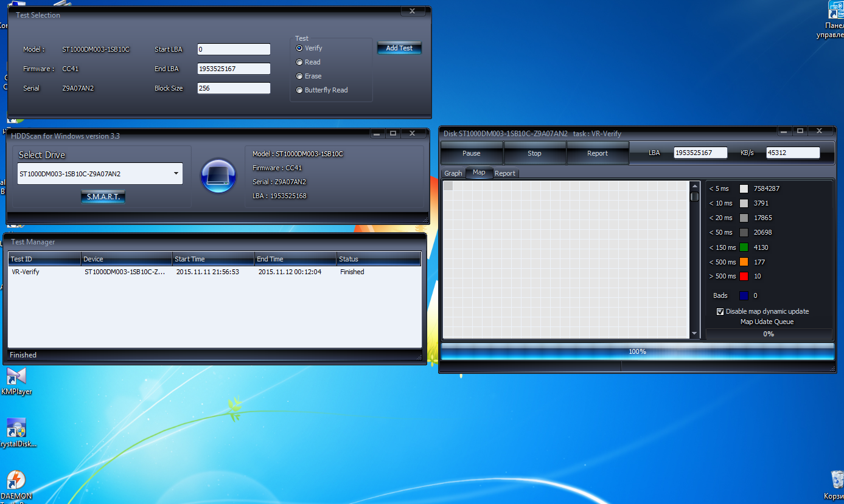Click end time 2015.11.12 00:12:04 cell
This screenshot has height=504, width=844.
click(290, 272)
